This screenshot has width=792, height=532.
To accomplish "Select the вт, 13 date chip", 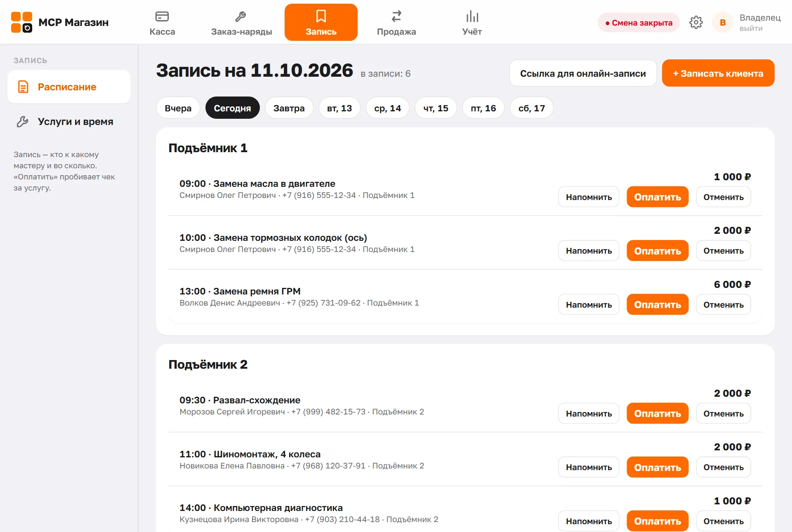I will (x=339, y=108).
